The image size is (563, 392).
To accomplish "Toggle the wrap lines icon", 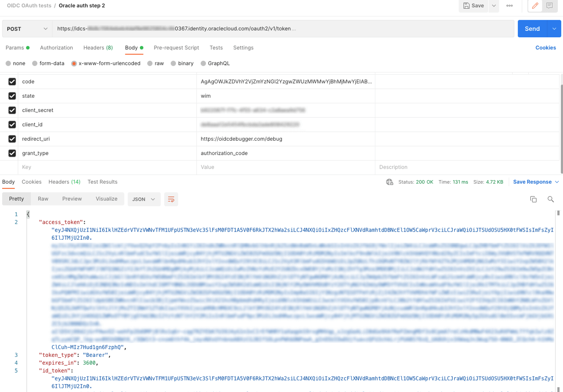I will [171, 199].
